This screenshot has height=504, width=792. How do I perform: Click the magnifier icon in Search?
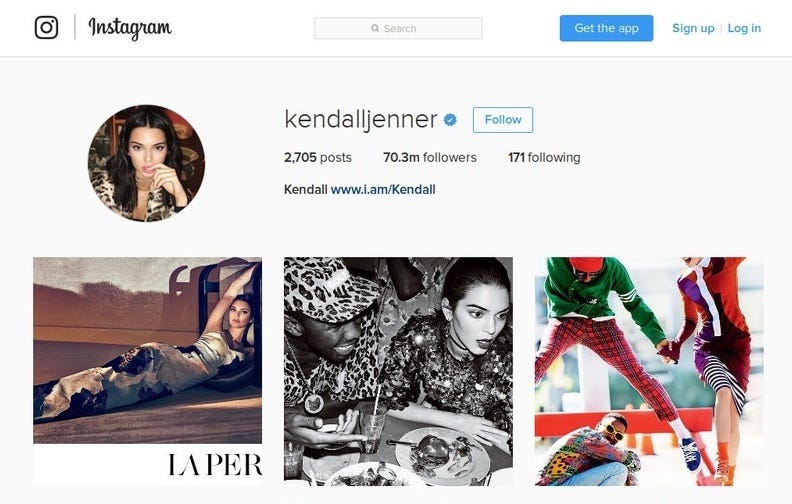pos(375,28)
